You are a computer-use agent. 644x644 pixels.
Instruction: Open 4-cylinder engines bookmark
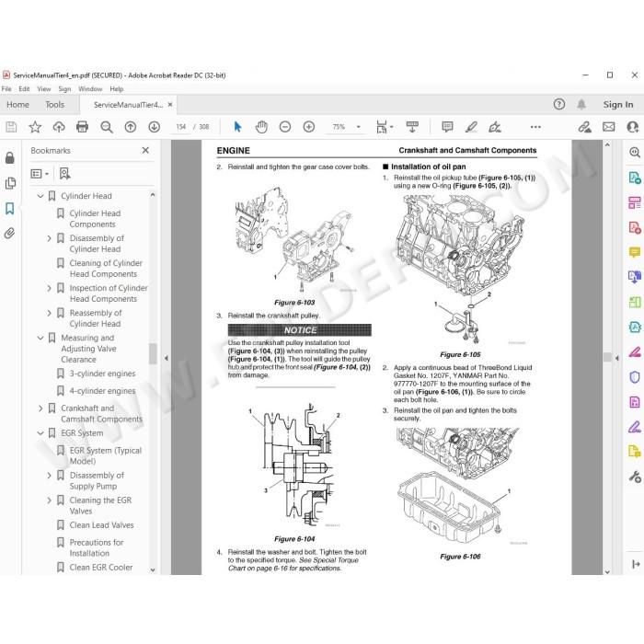click(x=102, y=391)
